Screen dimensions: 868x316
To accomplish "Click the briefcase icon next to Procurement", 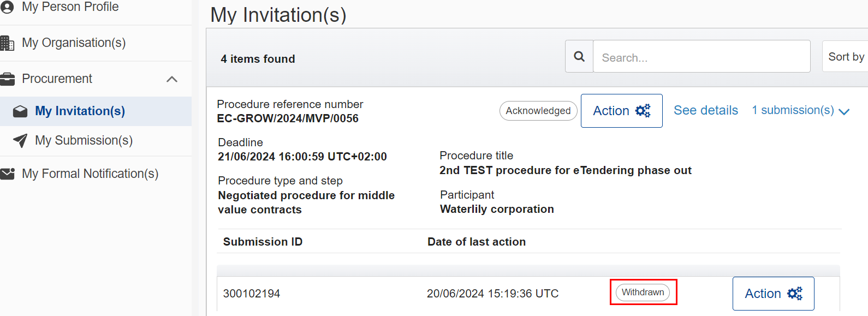I will click(7, 79).
